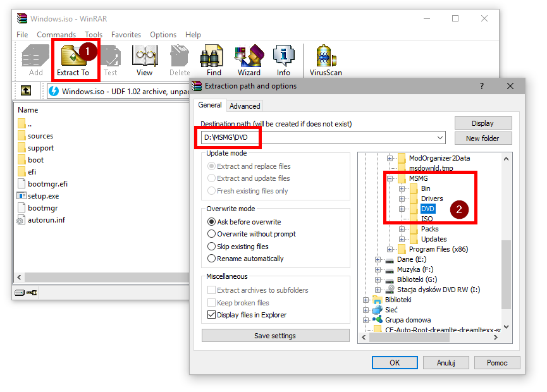Select Extract and replace files option

(249, 166)
